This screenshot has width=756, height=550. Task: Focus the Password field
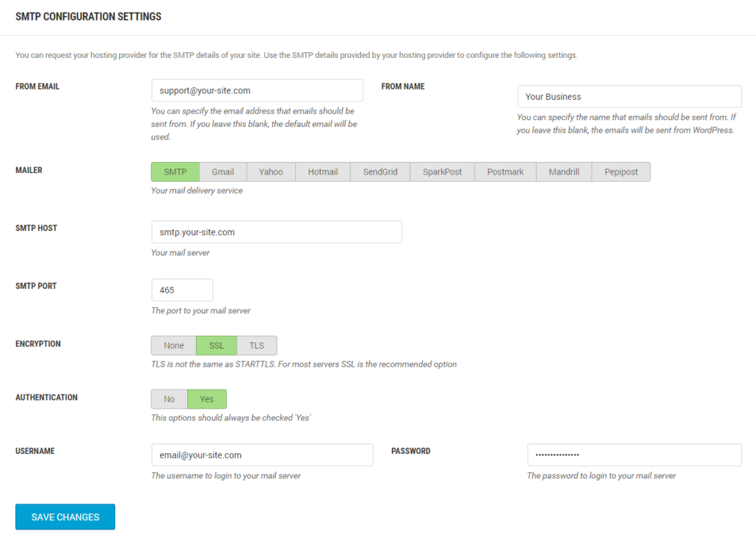point(634,455)
